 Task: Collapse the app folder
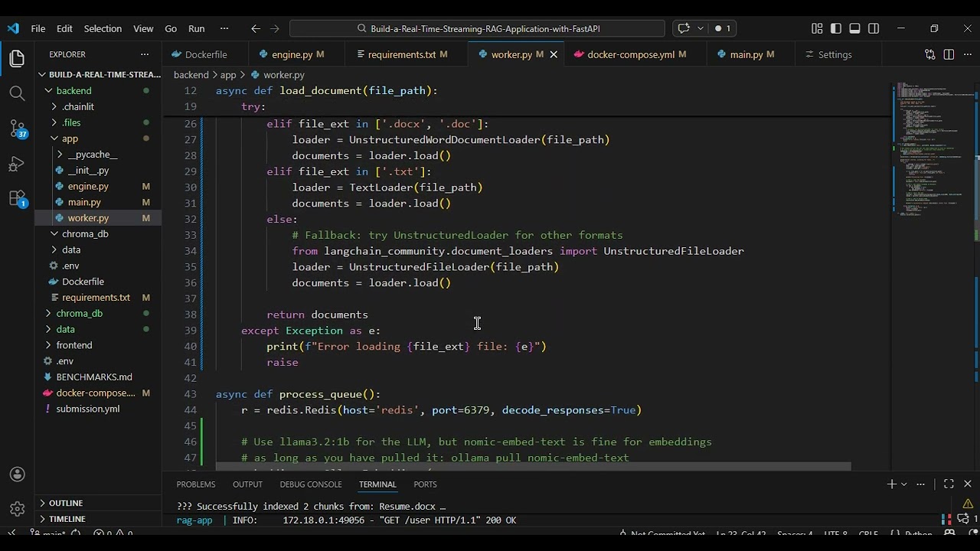(x=54, y=139)
